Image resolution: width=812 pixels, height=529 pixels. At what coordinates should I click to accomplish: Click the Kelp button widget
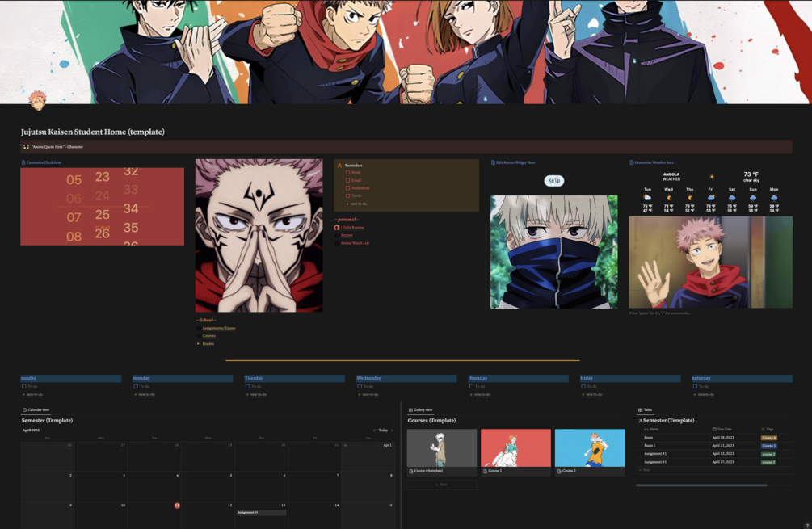pyautogui.click(x=554, y=181)
